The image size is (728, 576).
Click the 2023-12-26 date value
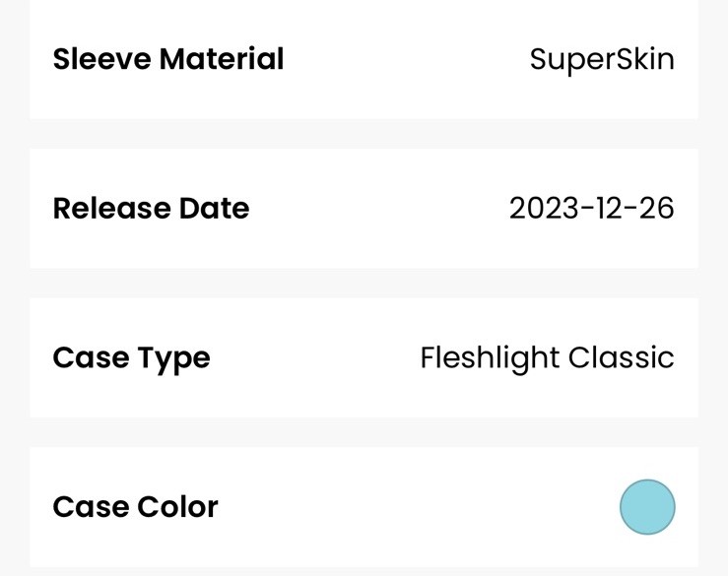[591, 209]
